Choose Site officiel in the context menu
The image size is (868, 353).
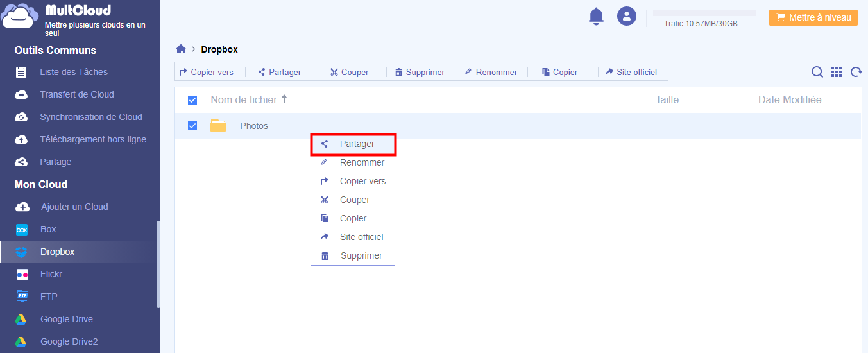pyautogui.click(x=353, y=237)
